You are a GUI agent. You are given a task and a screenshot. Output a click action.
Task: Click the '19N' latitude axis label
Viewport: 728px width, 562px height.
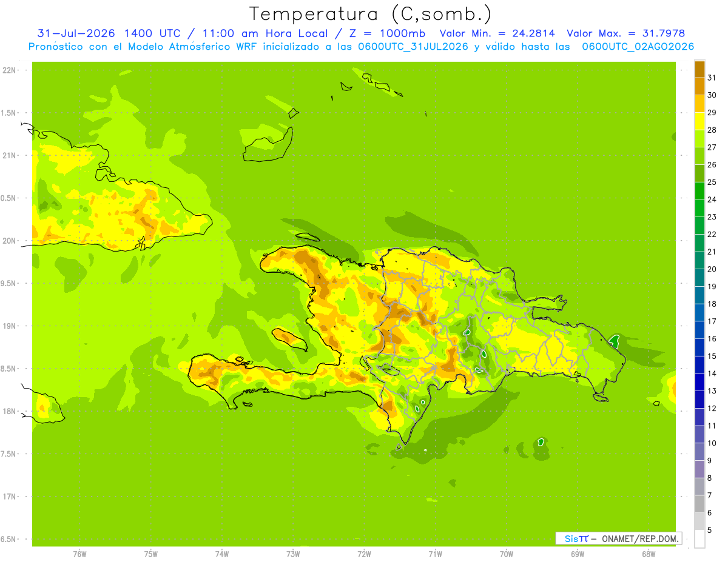[9, 326]
